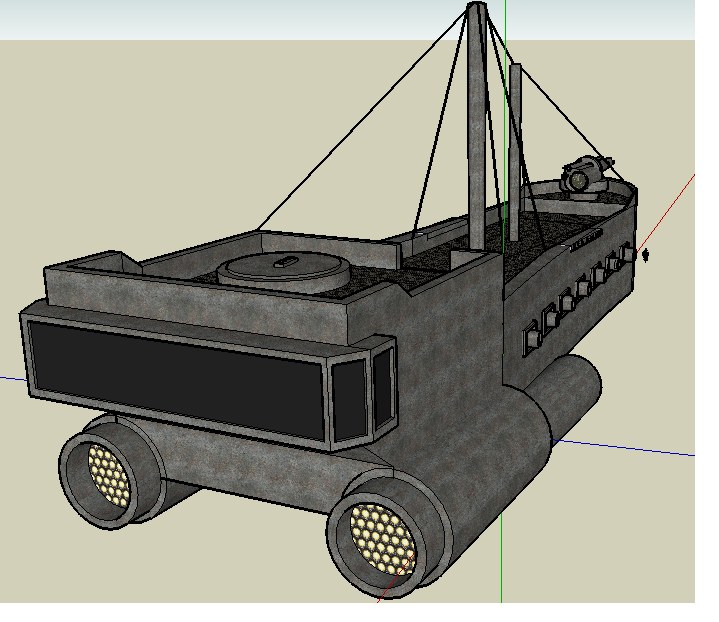Select the blue axis line at left edge
The image size is (719, 622).
point(10,379)
